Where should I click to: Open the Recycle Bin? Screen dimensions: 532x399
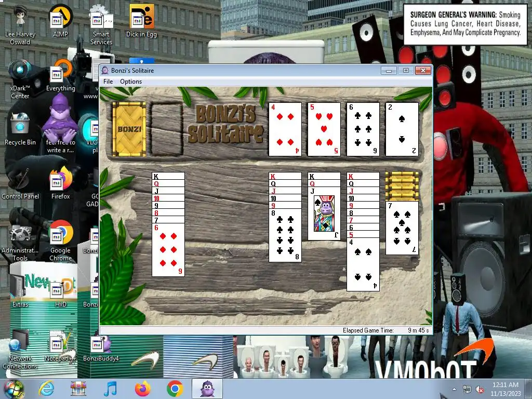click(x=20, y=129)
